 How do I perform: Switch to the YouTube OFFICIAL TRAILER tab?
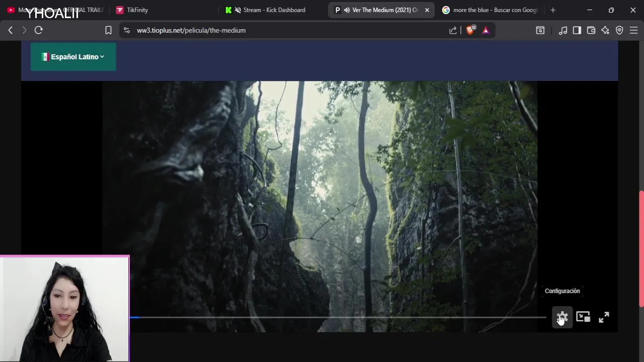coord(55,10)
